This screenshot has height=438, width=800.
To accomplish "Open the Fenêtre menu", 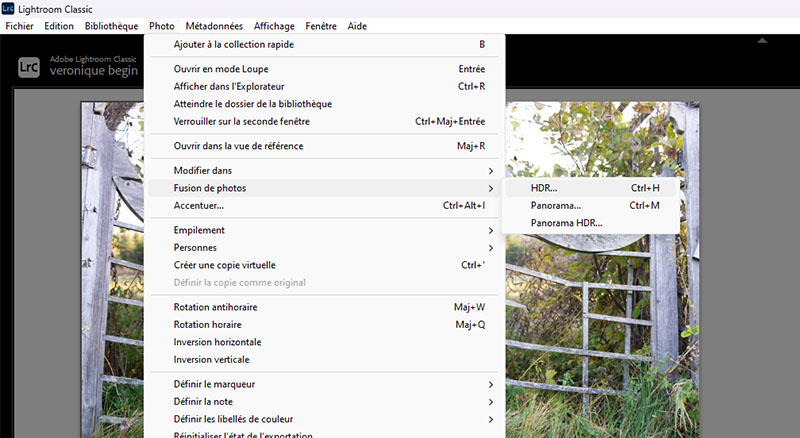I will pos(321,26).
